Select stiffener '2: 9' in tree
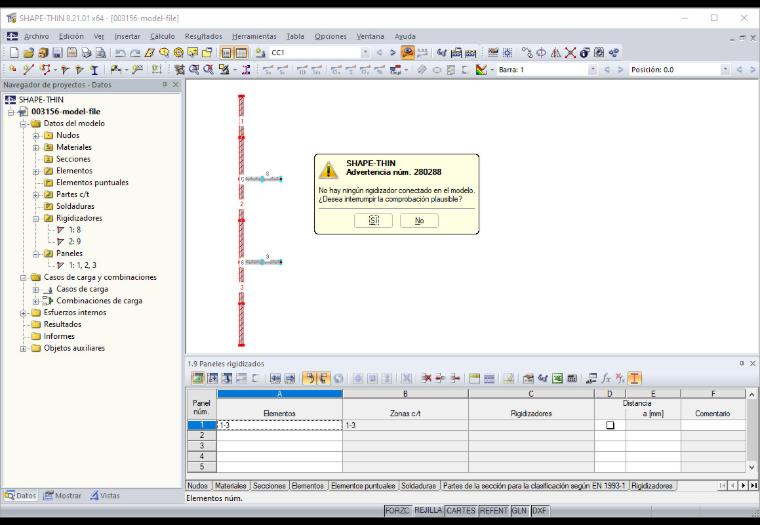Viewport: 760px width, 525px height. (75, 242)
